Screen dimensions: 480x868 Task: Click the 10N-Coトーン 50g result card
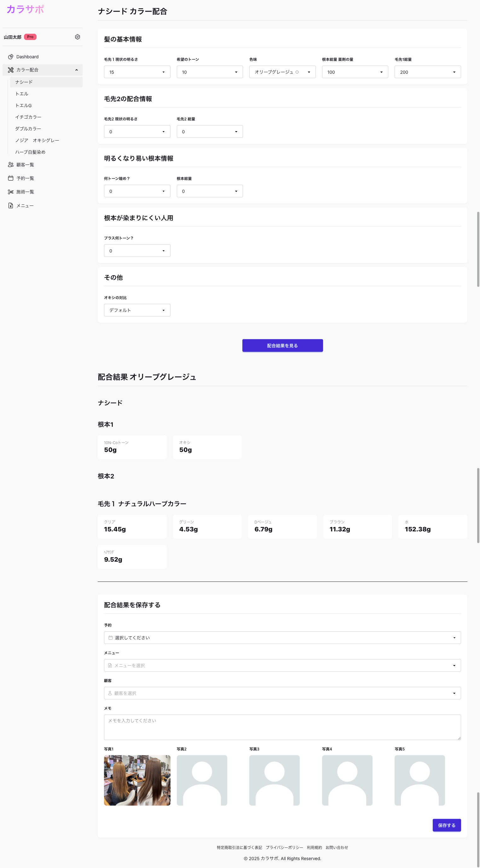[132, 447]
